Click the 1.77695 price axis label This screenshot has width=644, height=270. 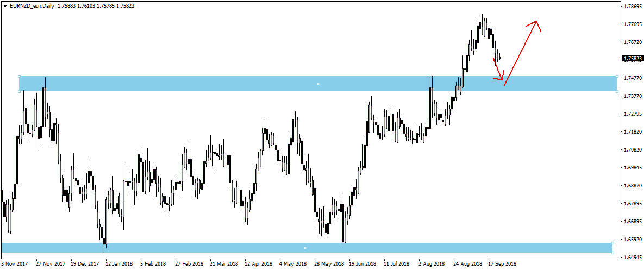pyautogui.click(x=633, y=24)
